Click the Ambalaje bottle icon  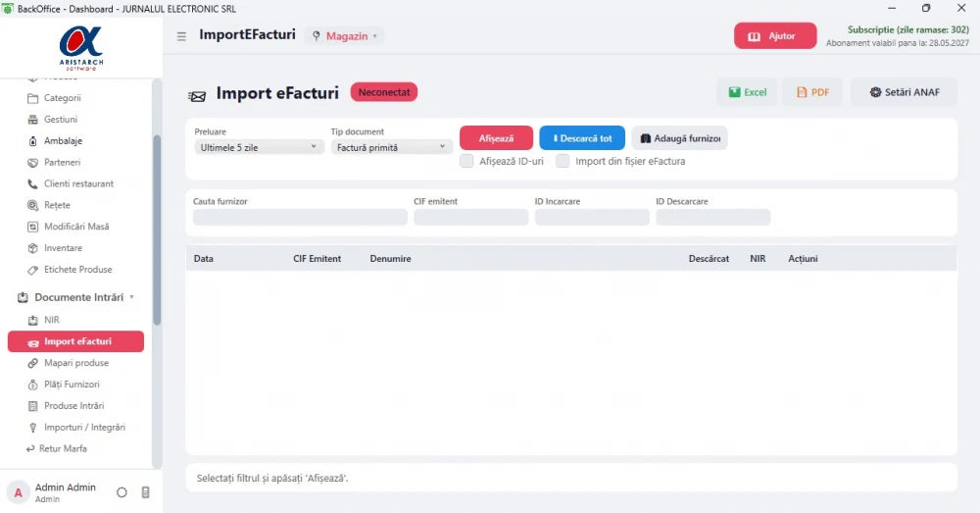32,141
